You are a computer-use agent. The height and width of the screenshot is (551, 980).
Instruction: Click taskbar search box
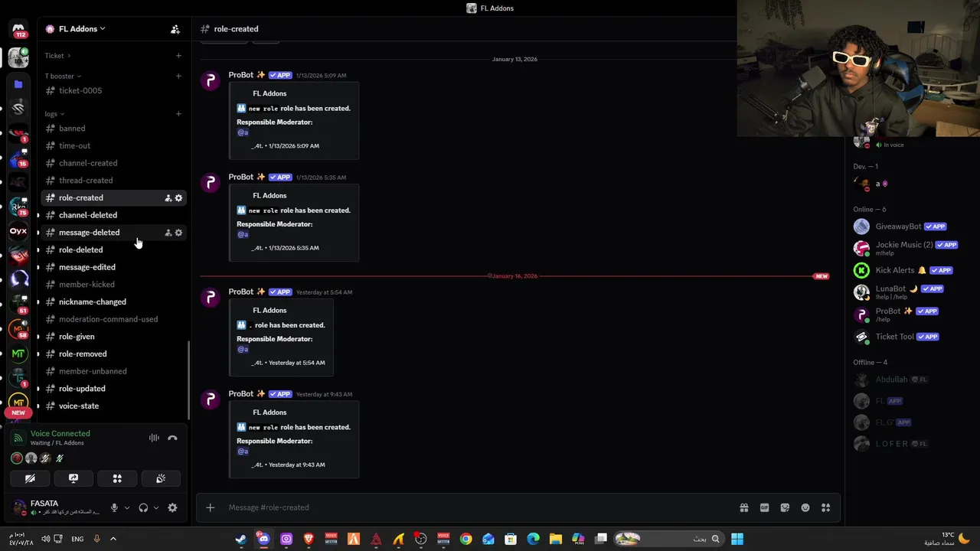click(669, 539)
